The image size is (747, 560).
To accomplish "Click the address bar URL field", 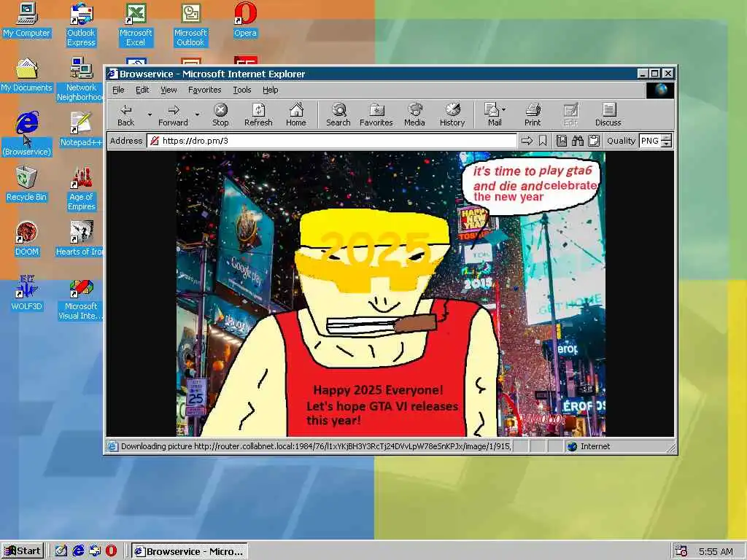I will [332, 141].
